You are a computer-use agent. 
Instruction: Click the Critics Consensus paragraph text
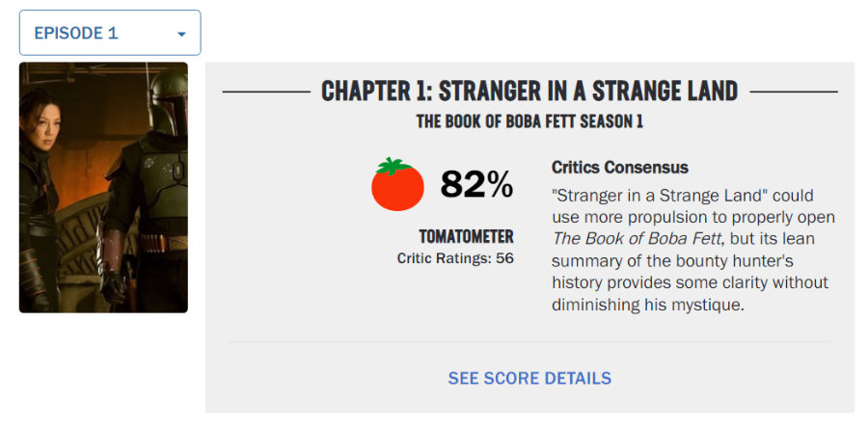pos(692,251)
